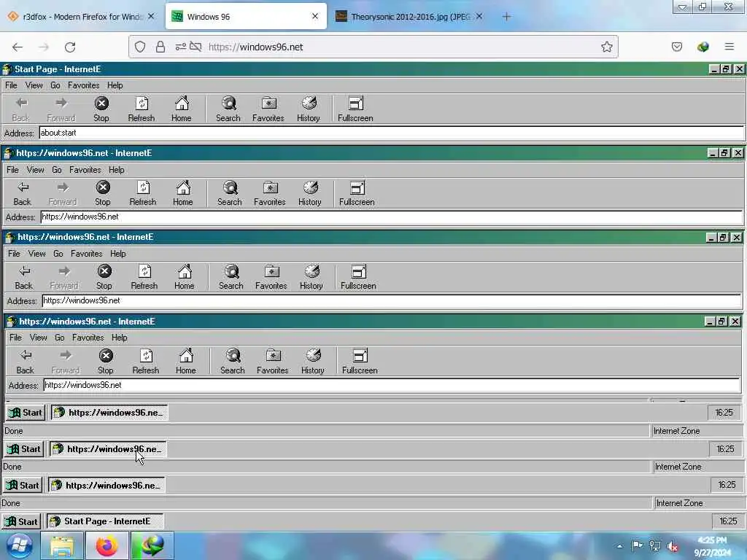
Task: Open Search in the Start Page window
Action: coord(228,109)
